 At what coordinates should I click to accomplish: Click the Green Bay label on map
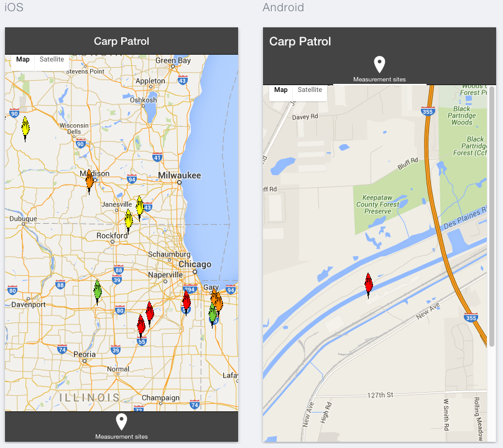[x=173, y=60]
